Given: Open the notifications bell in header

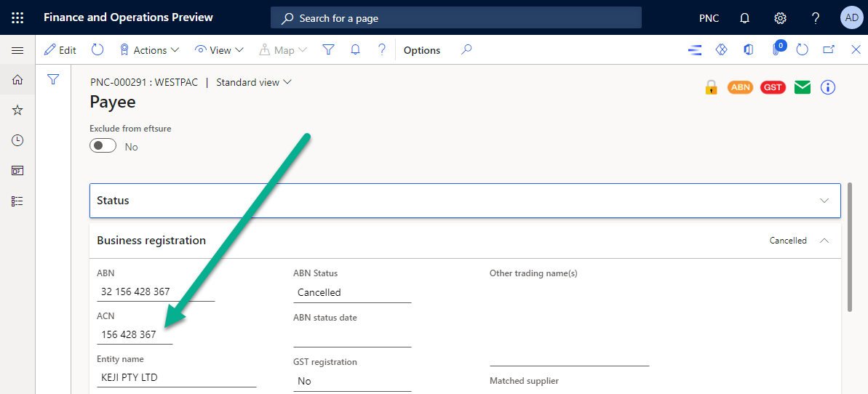Looking at the screenshot, I should 744,18.
